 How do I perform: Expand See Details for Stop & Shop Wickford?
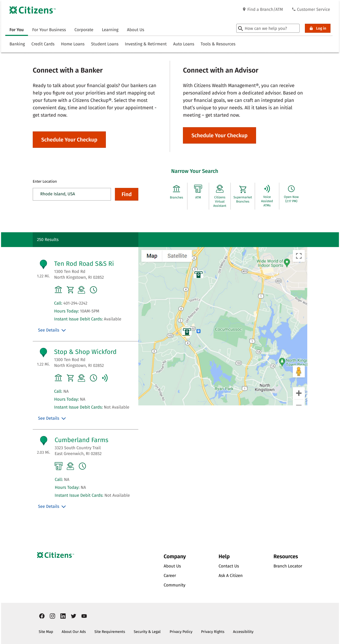click(x=52, y=418)
